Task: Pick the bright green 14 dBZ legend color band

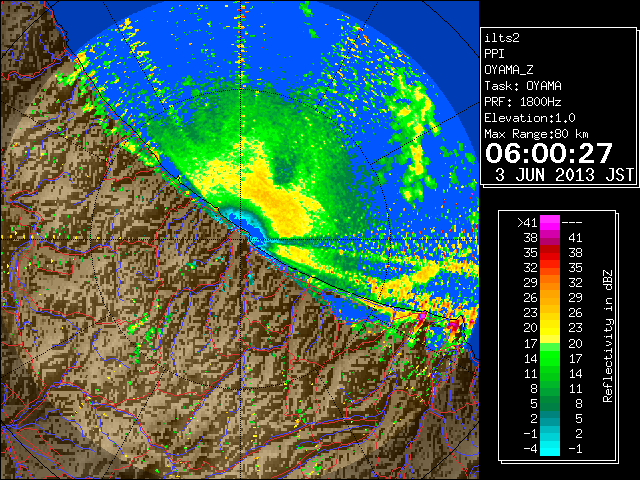Action: click(550, 358)
